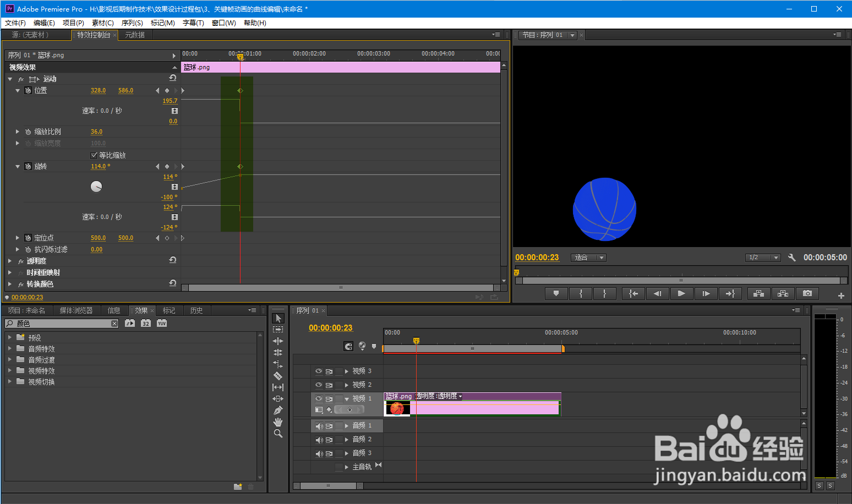This screenshot has width=852, height=504.
Task: Reset the 透明度 opacity effect
Action: tap(173, 260)
